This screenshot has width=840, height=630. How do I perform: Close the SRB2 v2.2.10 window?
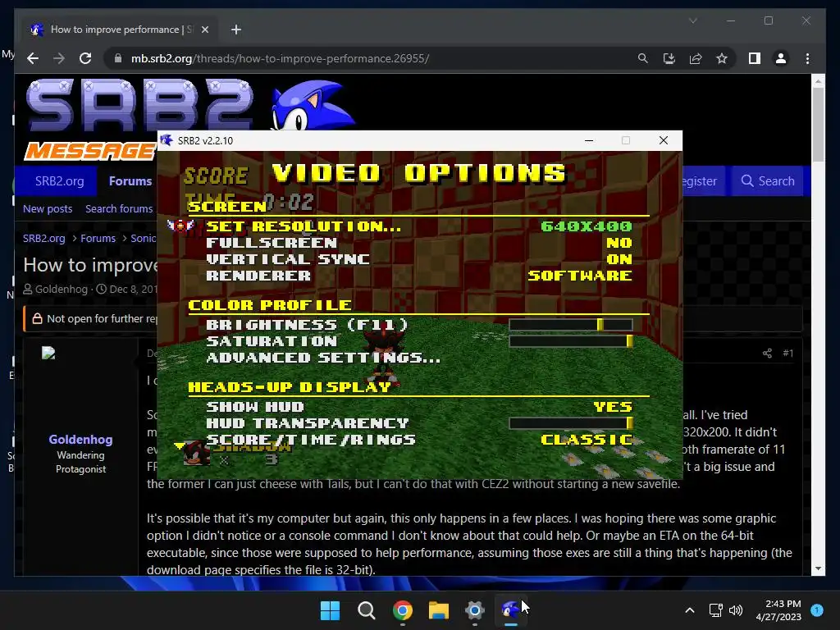coord(663,140)
